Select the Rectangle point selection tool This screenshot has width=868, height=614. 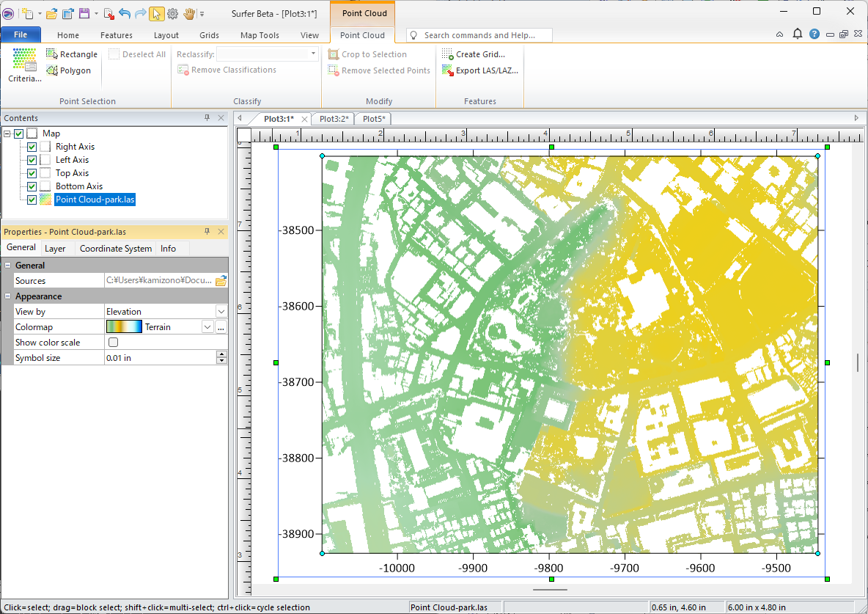pyautogui.click(x=71, y=54)
